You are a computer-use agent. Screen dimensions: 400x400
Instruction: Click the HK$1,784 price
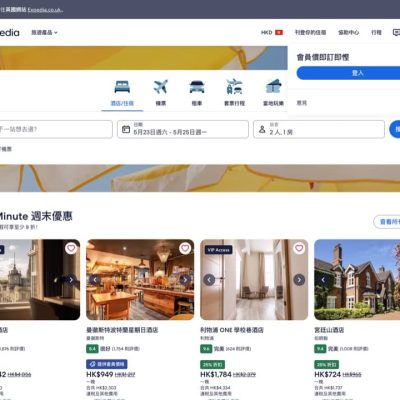tap(216, 375)
